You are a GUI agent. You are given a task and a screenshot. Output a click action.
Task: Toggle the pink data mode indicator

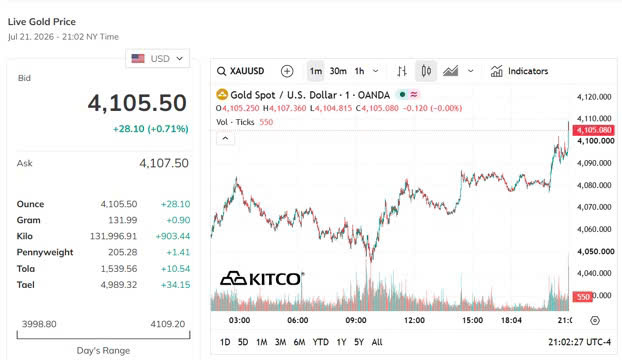414,95
